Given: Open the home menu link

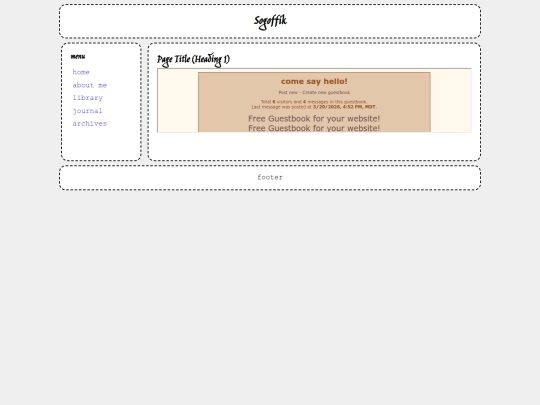Looking at the screenshot, I should [x=81, y=72].
